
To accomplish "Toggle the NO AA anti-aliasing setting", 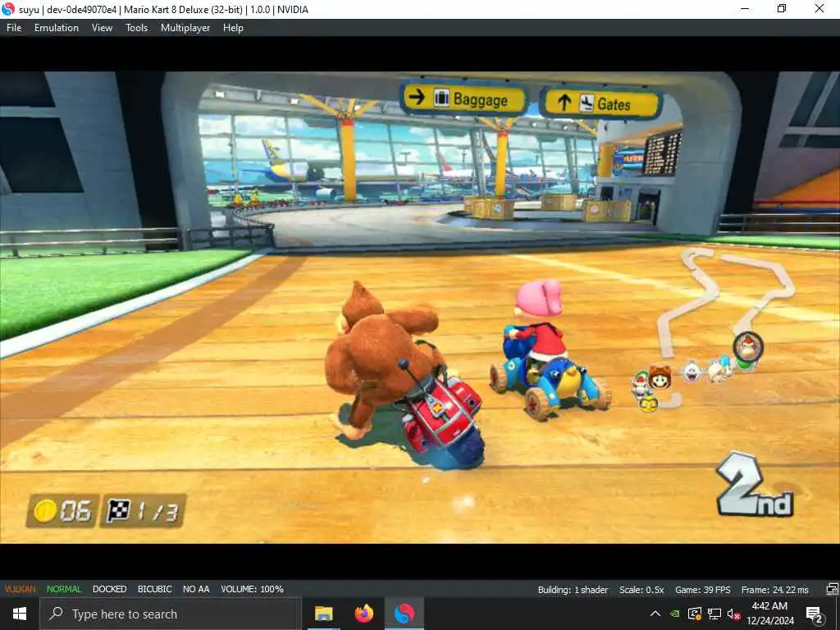I will click(196, 589).
